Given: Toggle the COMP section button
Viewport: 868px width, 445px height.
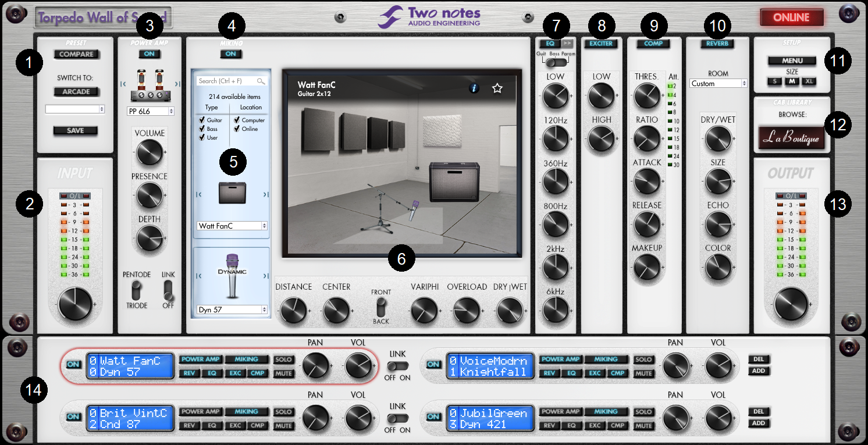Looking at the screenshot, I should 653,43.
